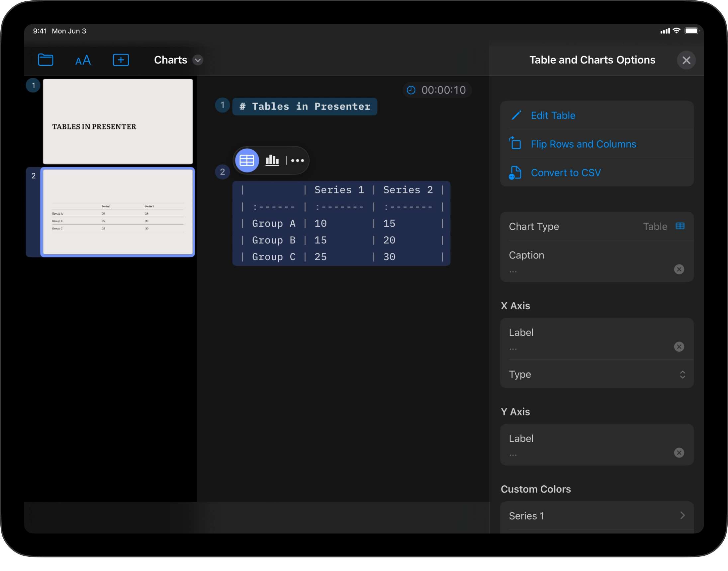The height and width of the screenshot is (571, 728).
Task: Tap the Table chart type icon
Action: click(680, 226)
